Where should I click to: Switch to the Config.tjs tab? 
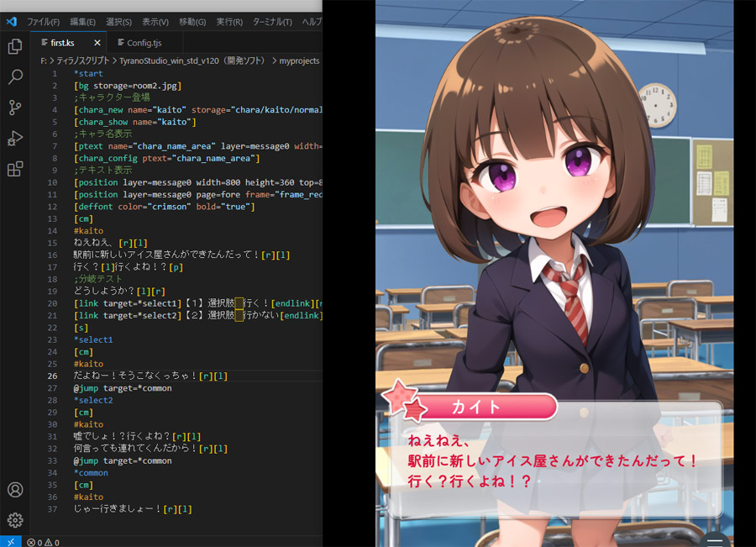[x=144, y=43]
